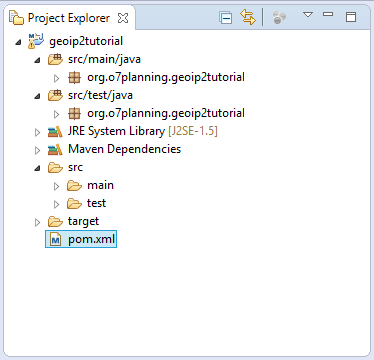Expand the Maven Dependencies node
Image resolution: width=374 pixels, height=360 pixels.
37,150
